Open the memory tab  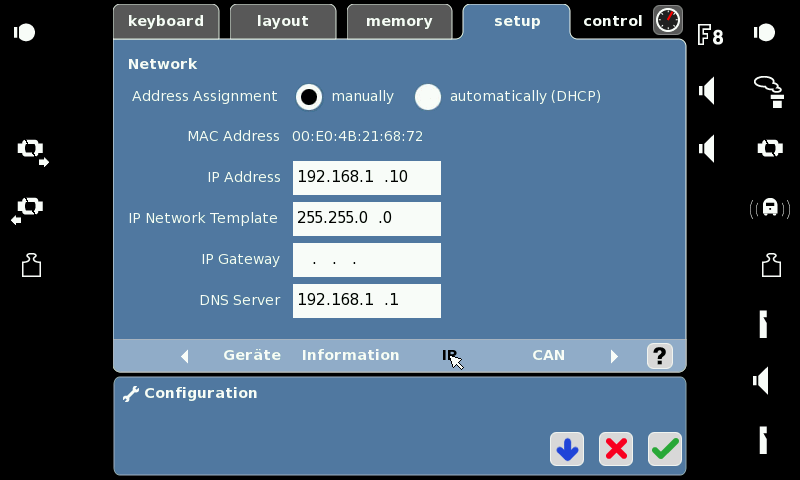(399, 21)
